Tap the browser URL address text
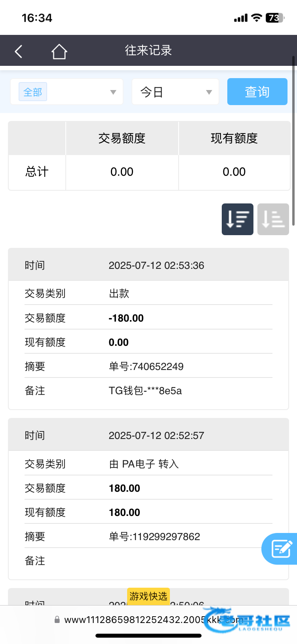 (x=135, y=620)
